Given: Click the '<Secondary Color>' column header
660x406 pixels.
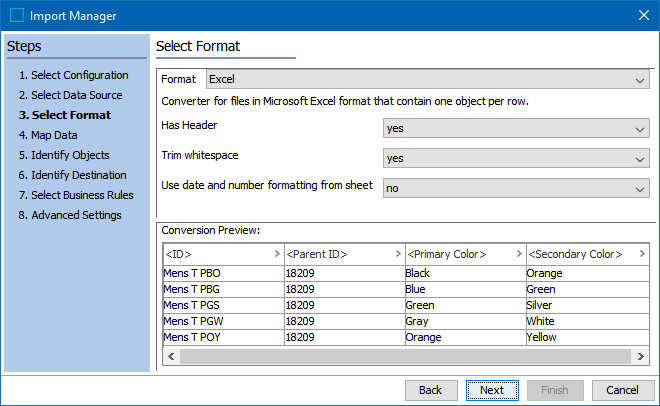Looking at the screenshot, I should [588, 254].
